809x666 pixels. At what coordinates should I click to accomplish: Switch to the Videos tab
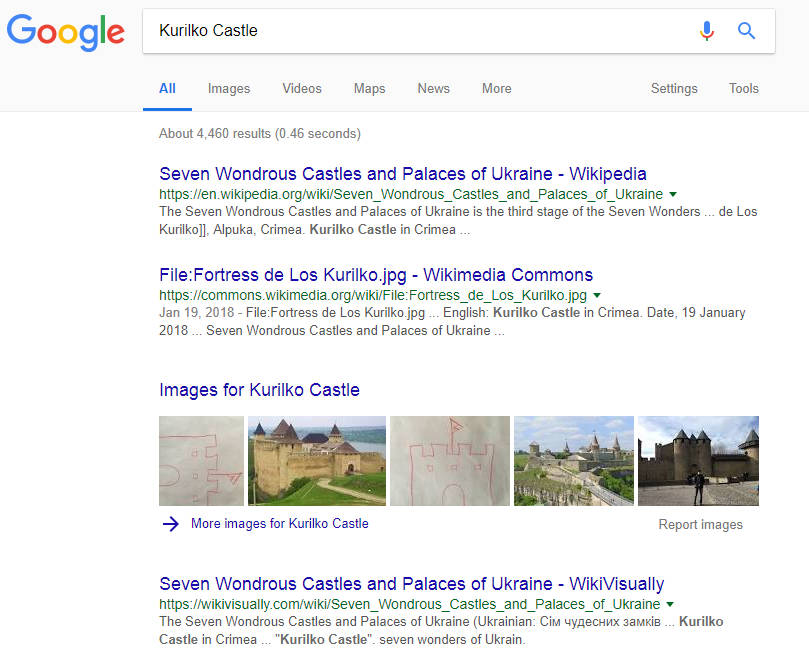coord(302,88)
